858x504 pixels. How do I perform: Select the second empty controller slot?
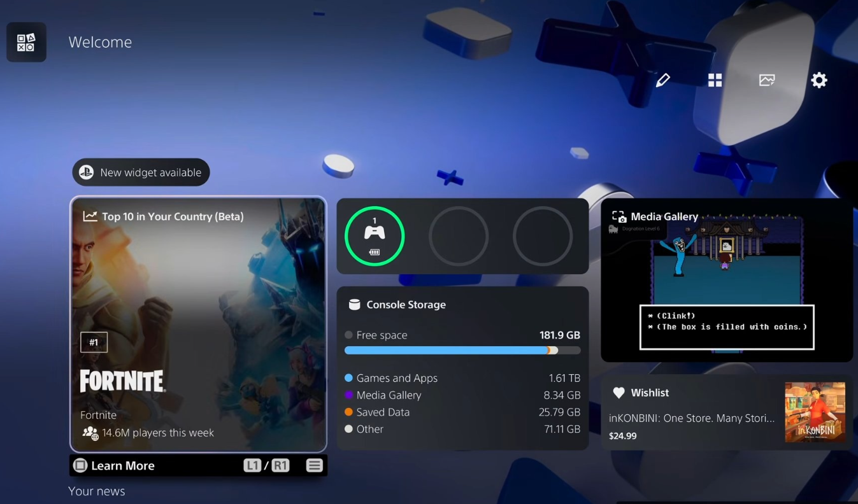[459, 236]
